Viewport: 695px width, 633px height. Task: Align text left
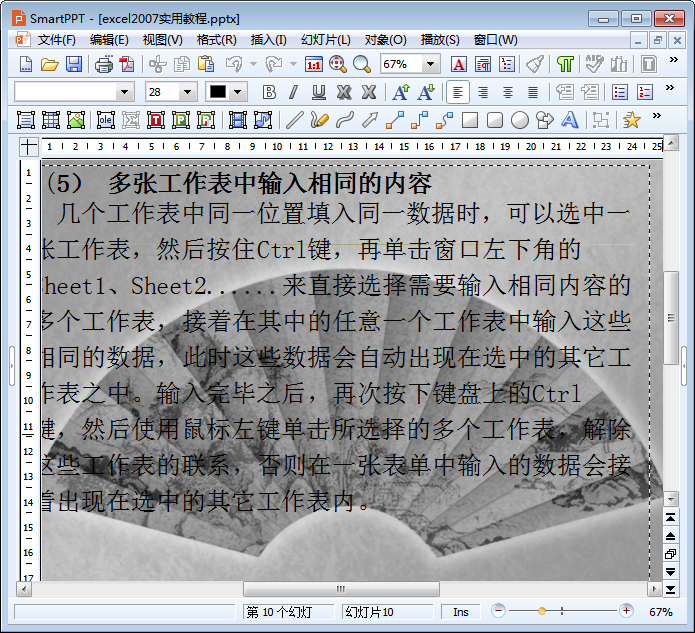pos(458,92)
